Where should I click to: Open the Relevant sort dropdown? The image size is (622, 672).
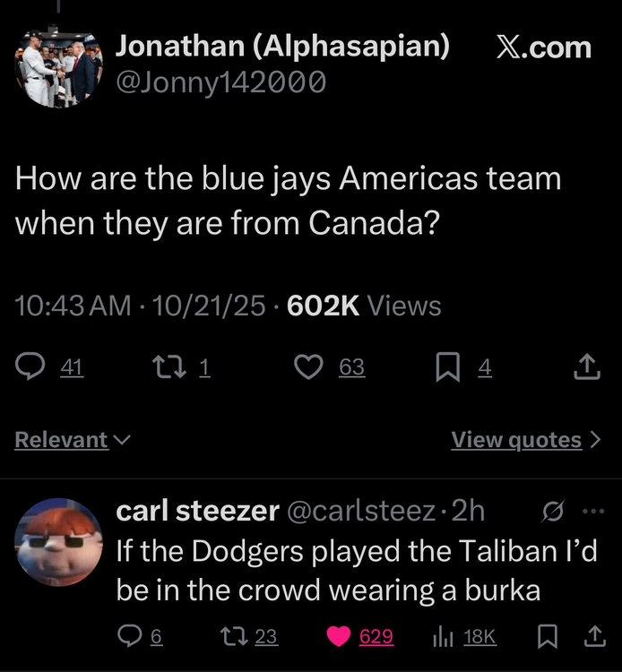[73, 440]
